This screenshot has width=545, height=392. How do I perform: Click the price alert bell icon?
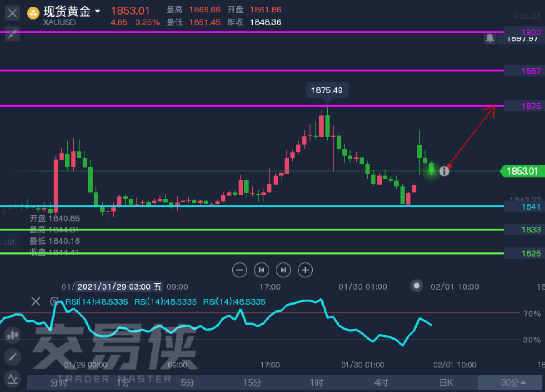[490, 38]
